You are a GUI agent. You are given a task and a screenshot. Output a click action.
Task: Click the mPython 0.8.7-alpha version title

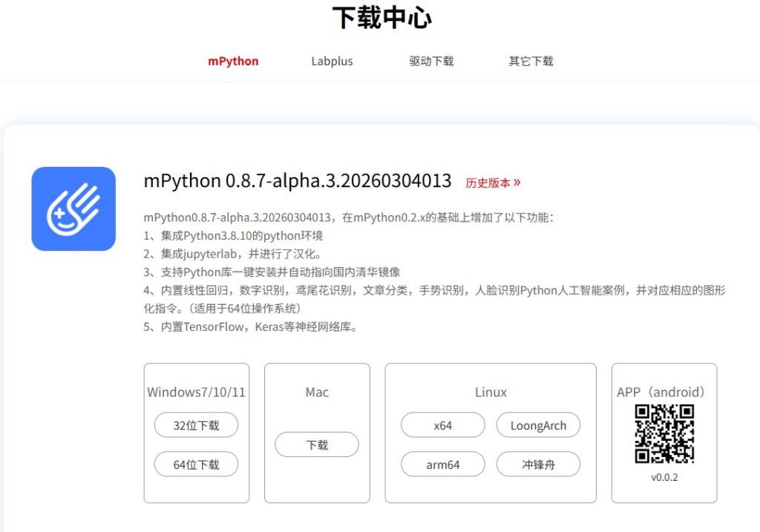[x=298, y=181]
